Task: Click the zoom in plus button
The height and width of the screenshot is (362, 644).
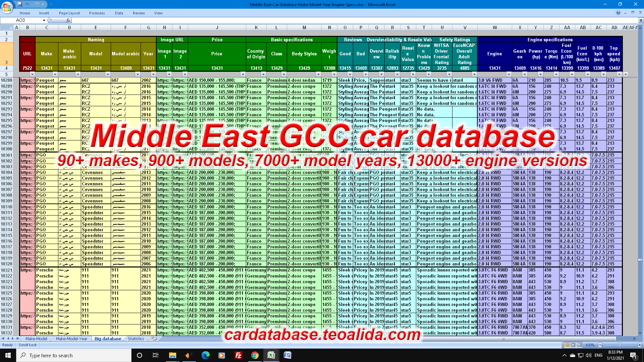Action: pos(639,345)
